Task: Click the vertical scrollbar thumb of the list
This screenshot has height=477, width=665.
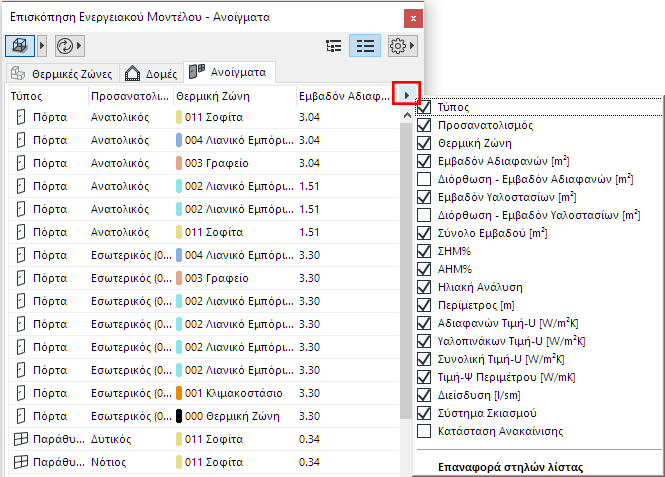Action: pos(406,271)
